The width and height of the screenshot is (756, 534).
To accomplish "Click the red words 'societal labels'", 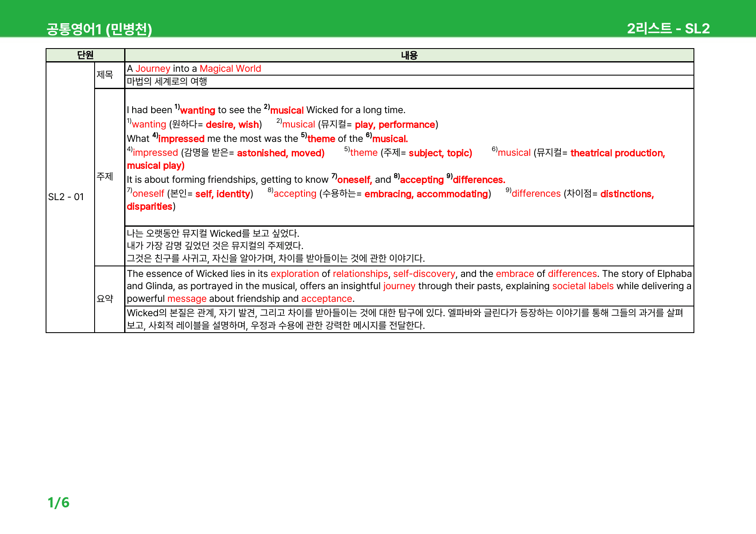I will click(583, 286).
